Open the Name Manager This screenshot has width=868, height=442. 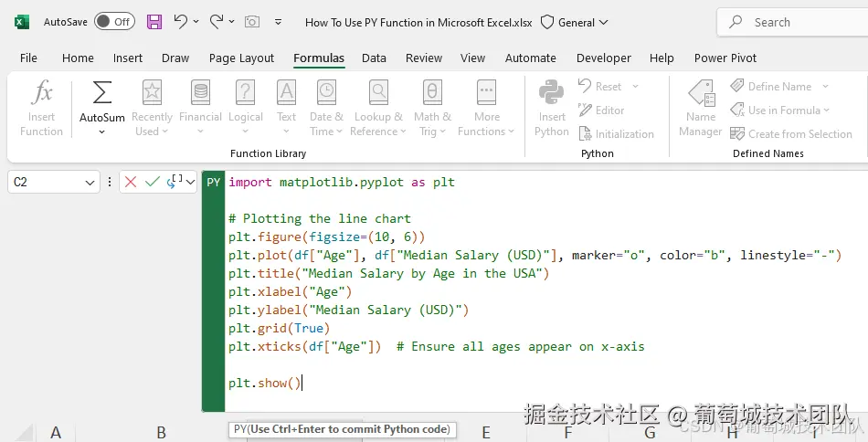click(700, 107)
